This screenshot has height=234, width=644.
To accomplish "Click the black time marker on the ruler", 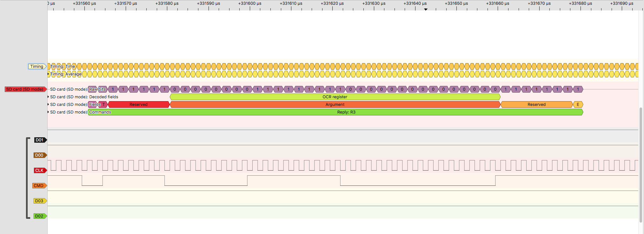I will tap(426, 10).
